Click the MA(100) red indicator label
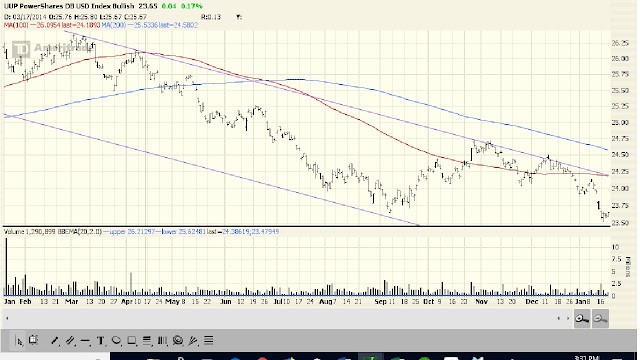Image resolution: width=640 pixels, height=360 pixels. coord(51,25)
